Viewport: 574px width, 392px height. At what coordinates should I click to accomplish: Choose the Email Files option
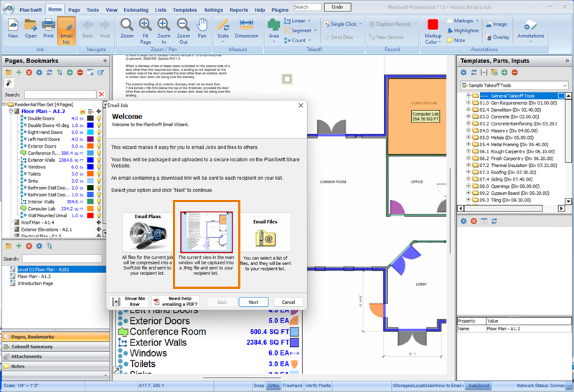click(x=265, y=233)
